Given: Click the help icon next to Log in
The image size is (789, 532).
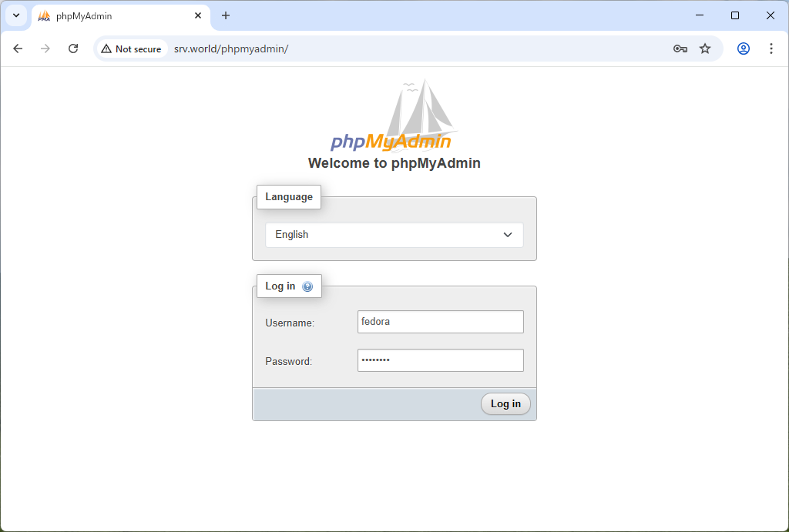Looking at the screenshot, I should pos(308,286).
